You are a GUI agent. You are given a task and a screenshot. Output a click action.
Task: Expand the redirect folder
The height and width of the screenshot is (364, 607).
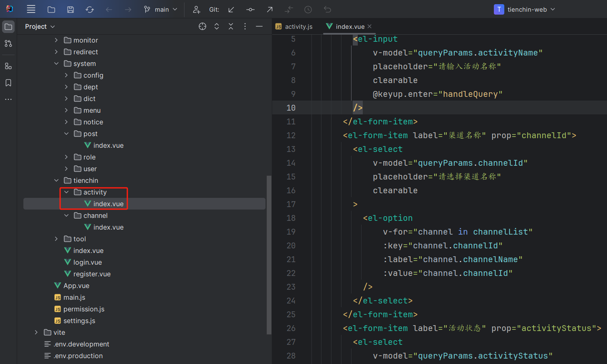(56, 52)
